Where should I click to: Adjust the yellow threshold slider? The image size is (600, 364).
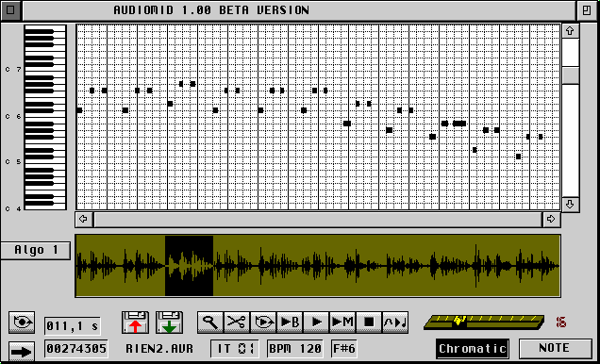coord(459,322)
